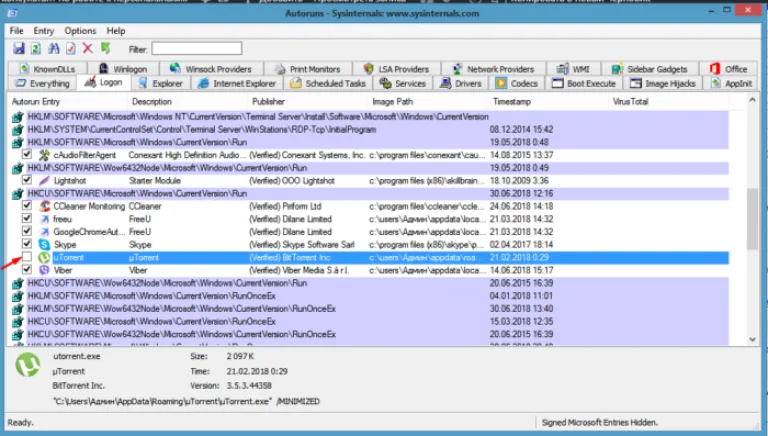Image resolution: width=768 pixels, height=436 pixels.
Task: Click the Skype entry icon
Action: pos(45,244)
